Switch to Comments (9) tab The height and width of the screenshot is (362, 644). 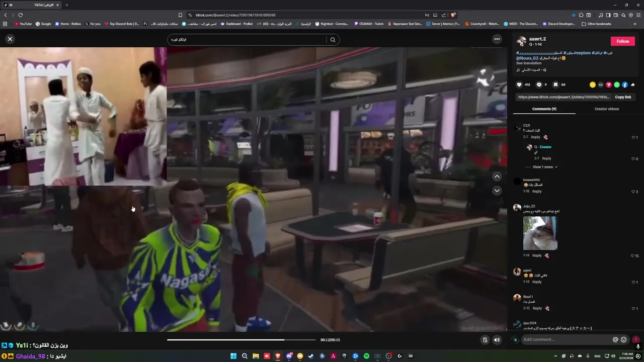(x=544, y=109)
